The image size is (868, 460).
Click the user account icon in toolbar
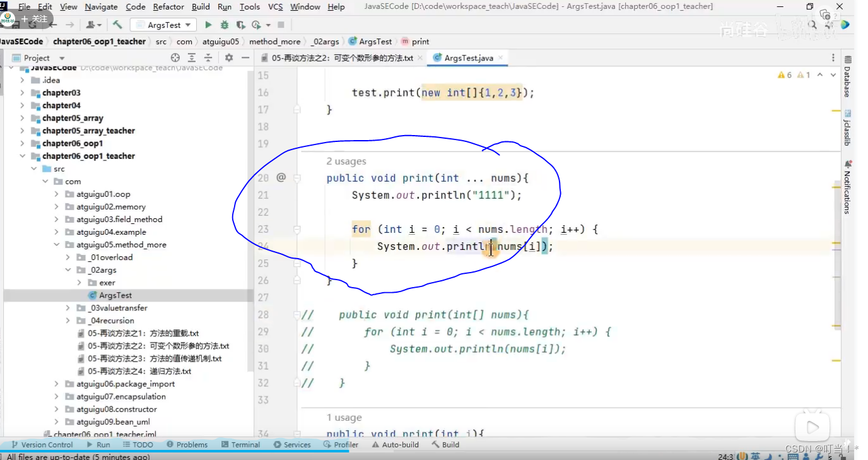(x=91, y=25)
